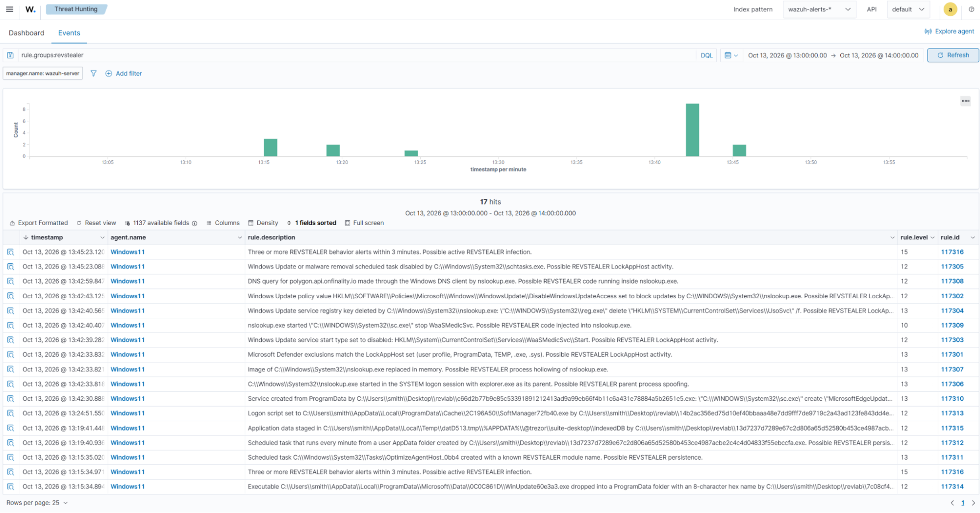Click the saved query icon

click(10, 55)
